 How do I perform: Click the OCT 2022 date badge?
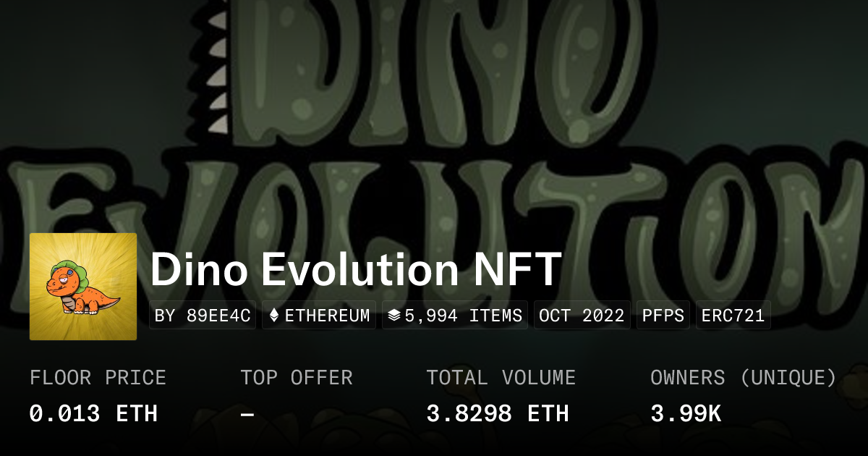click(582, 316)
